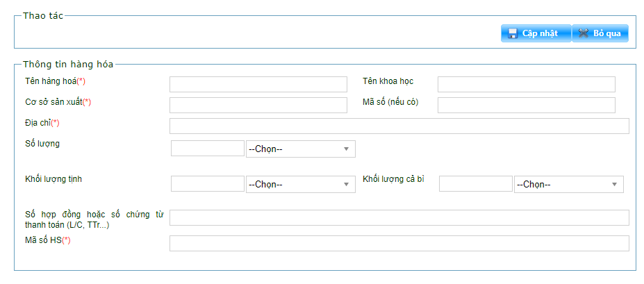Focus the Tên khoa học text box
The width and height of the screenshot is (644, 284).
click(526, 84)
